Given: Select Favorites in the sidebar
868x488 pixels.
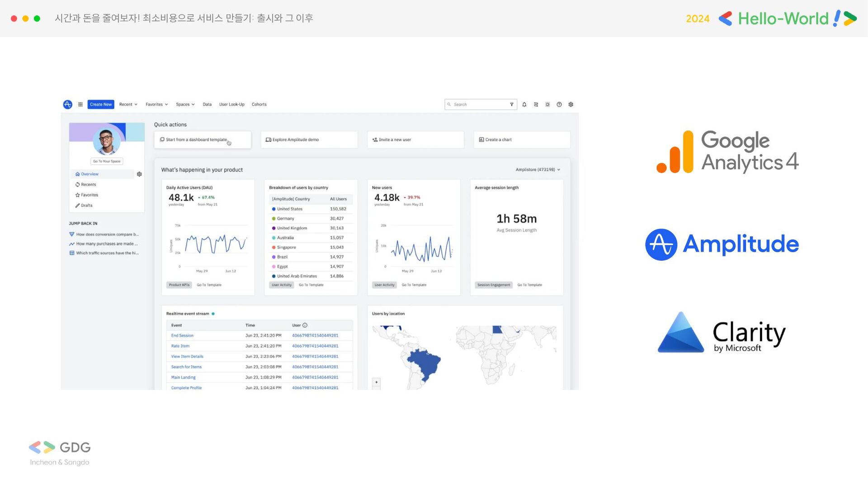Looking at the screenshot, I should 87,195.
